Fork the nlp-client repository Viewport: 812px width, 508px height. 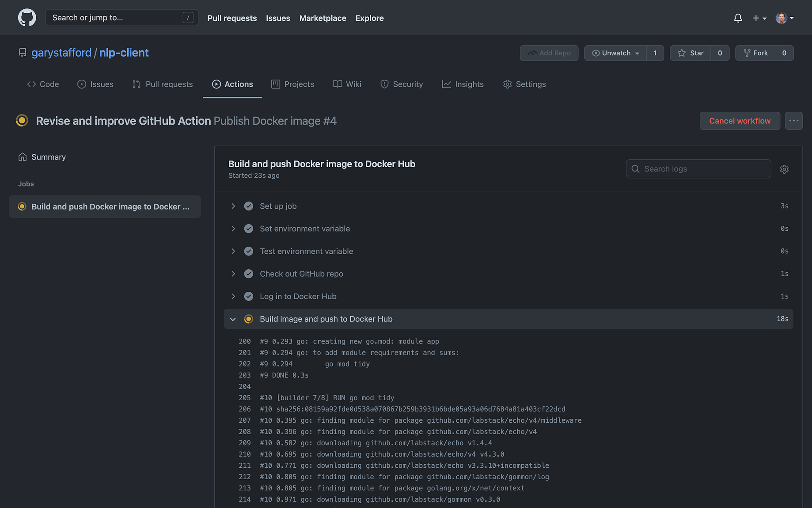[x=755, y=53]
